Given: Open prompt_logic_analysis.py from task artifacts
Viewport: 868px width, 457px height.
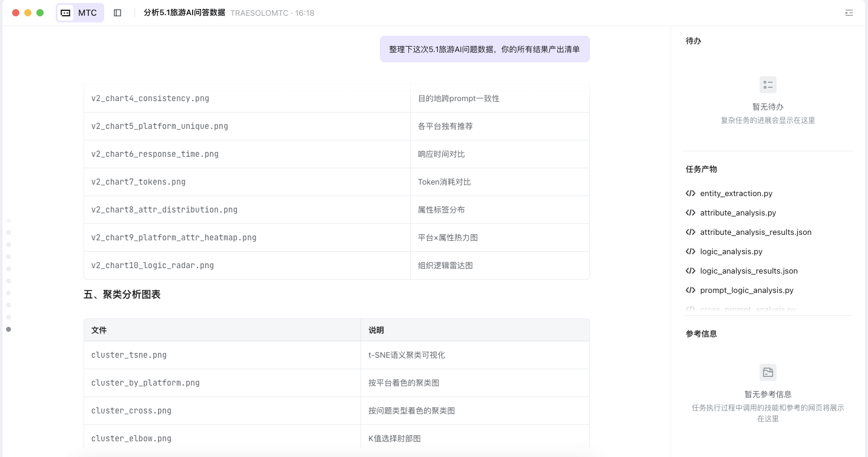Looking at the screenshot, I should click(x=746, y=291).
